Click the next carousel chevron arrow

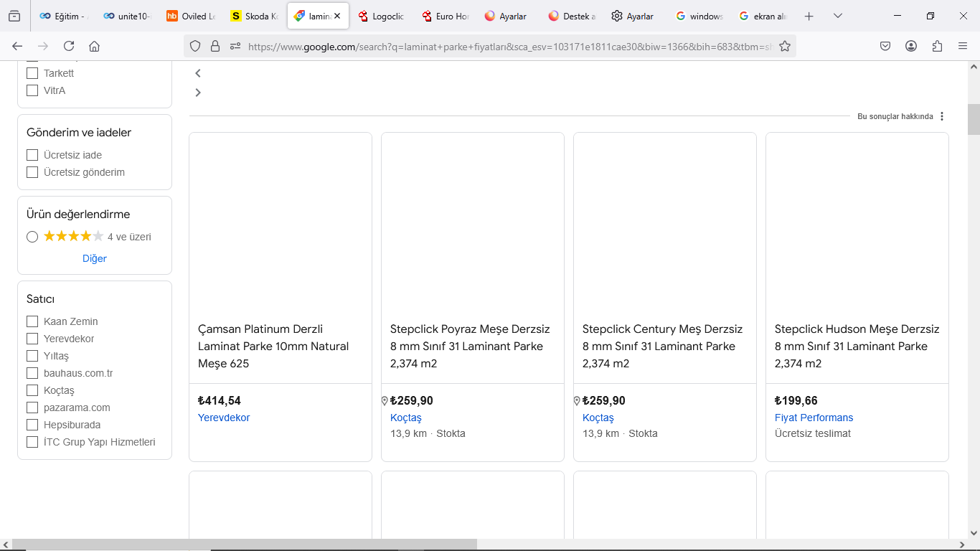pyautogui.click(x=198, y=93)
